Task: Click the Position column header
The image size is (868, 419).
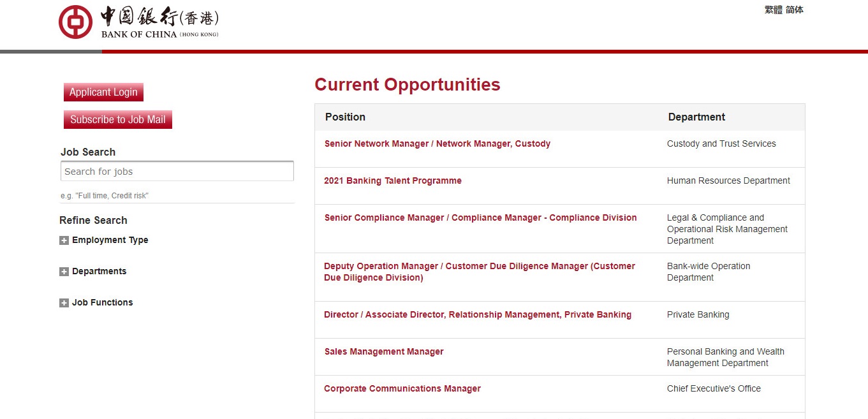Action: 345,117
